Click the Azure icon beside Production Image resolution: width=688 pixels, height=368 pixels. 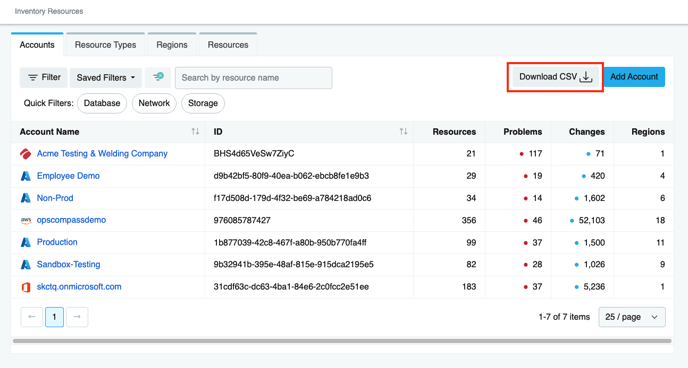coord(26,243)
